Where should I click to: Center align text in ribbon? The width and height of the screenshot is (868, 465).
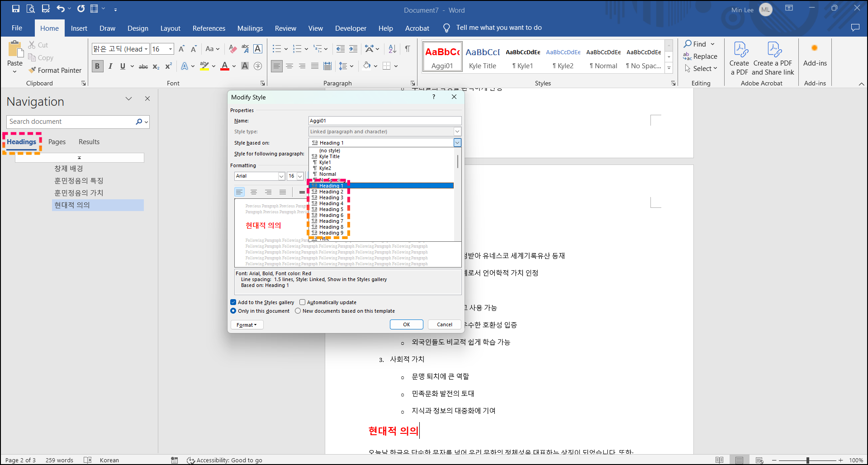tap(289, 66)
